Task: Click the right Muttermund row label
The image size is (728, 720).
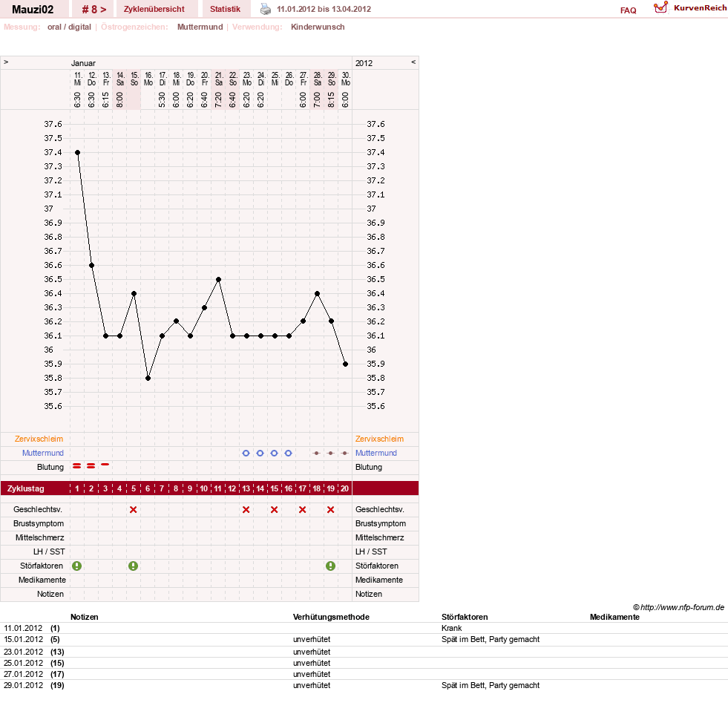Action: [x=376, y=453]
